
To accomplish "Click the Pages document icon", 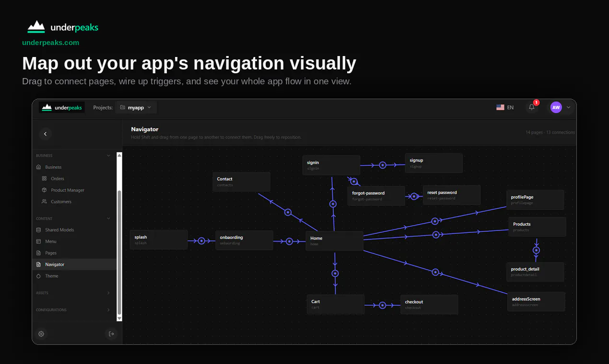I will point(38,253).
